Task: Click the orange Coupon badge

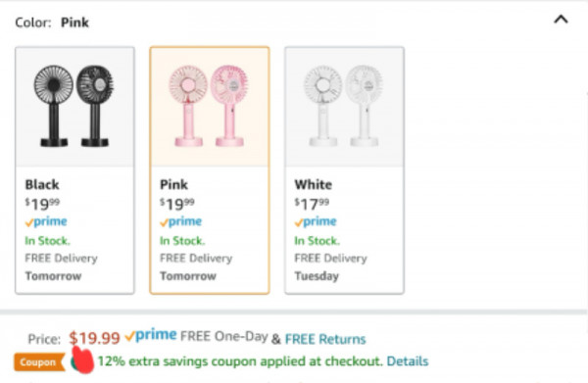Action: tap(39, 362)
